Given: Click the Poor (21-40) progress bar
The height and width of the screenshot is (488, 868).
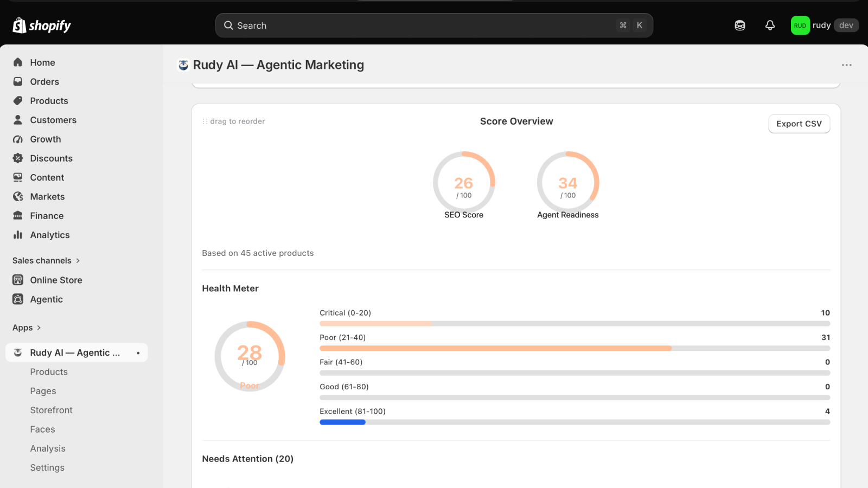Looking at the screenshot, I should pyautogui.click(x=575, y=348).
